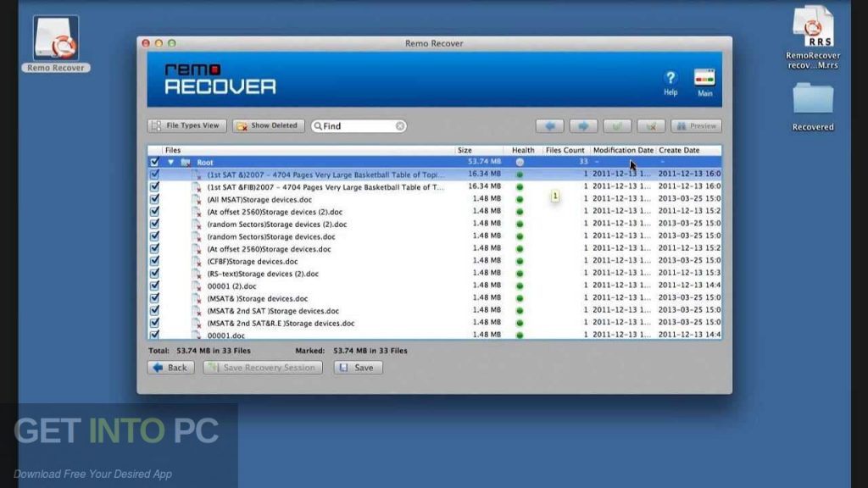Click the green check mark select icon
Viewport: 868px width, 488px height.
point(616,125)
